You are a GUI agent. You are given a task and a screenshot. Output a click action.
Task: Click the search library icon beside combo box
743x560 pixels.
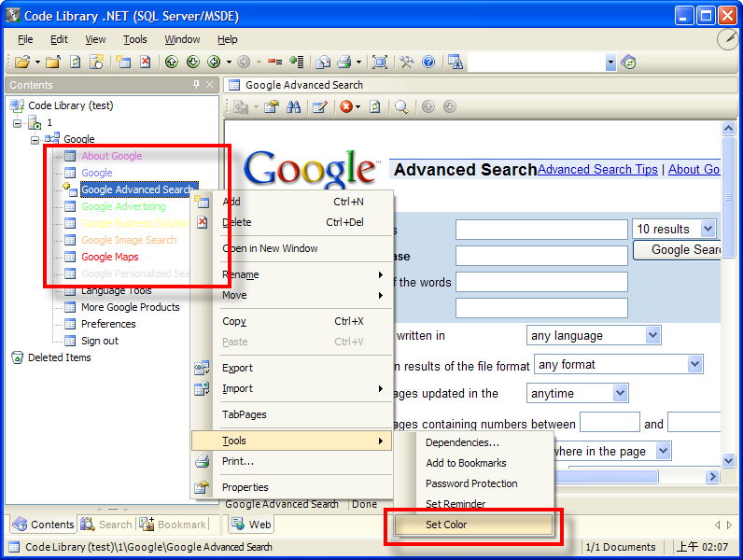click(x=456, y=62)
